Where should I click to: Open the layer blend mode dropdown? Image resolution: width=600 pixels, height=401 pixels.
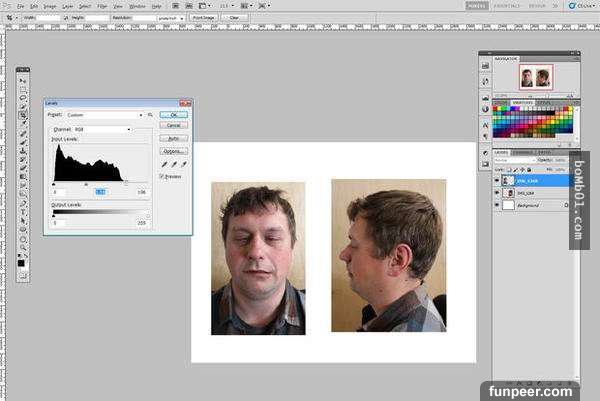coord(513,159)
